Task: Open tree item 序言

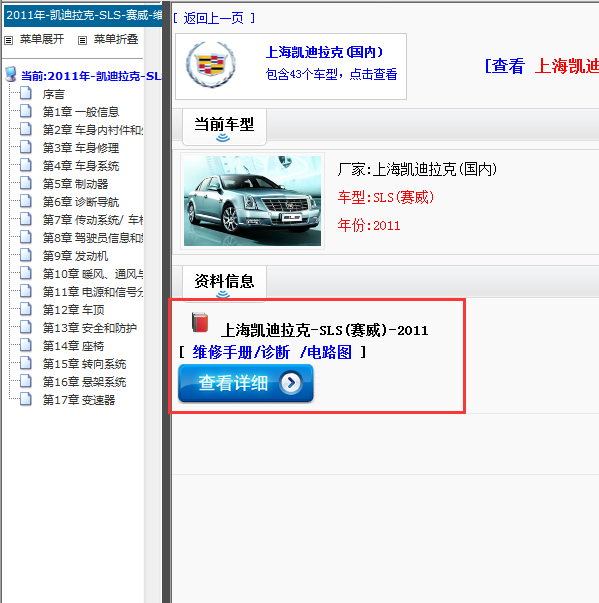Action: coord(53,94)
